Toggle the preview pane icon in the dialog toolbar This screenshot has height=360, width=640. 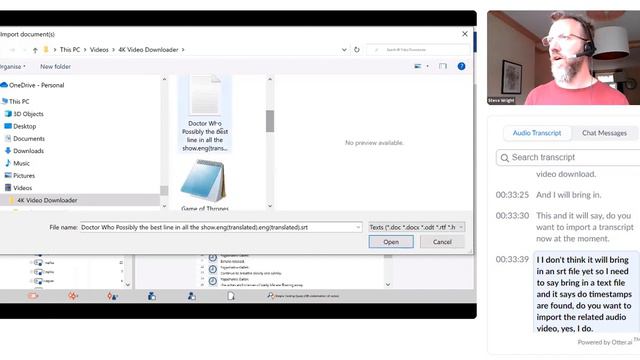pyautogui.click(x=443, y=66)
